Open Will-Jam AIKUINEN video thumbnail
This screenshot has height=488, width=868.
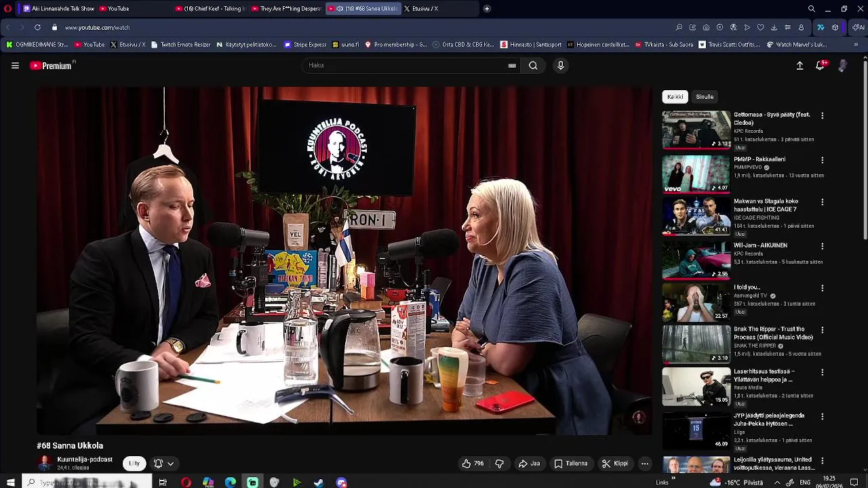[696, 260]
